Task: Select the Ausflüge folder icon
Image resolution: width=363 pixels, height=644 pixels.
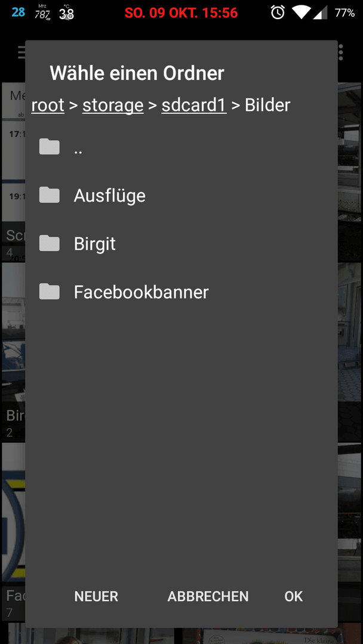Action: tap(50, 195)
